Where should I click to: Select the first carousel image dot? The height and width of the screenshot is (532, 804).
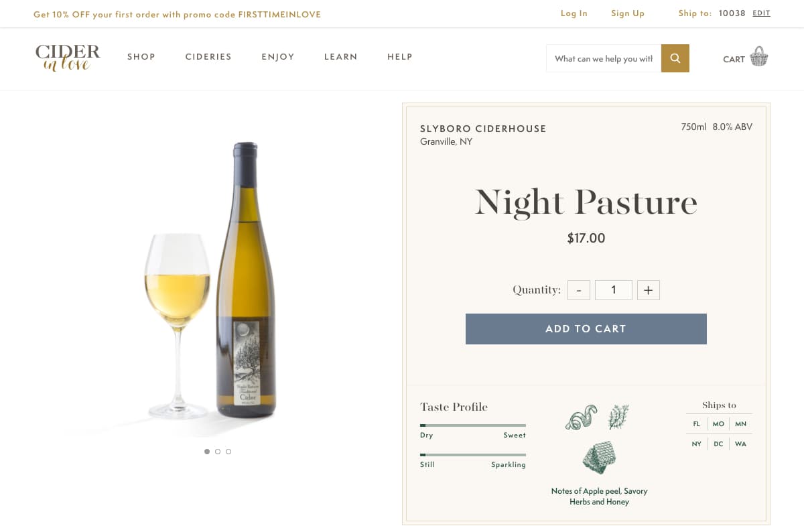click(x=207, y=452)
